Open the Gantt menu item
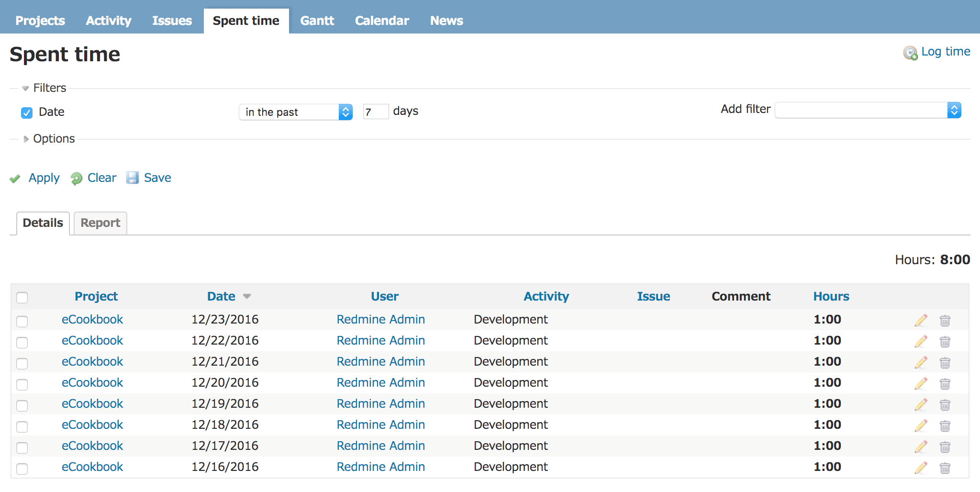 coord(317,21)
